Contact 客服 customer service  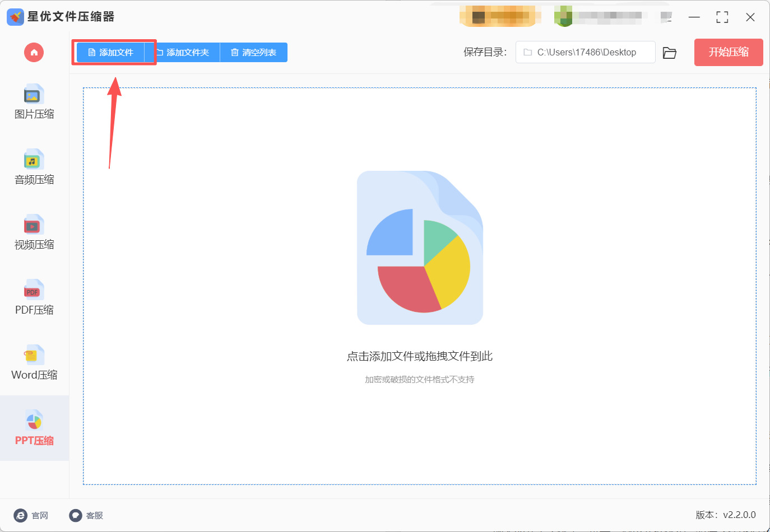click(x=86, y=515)
